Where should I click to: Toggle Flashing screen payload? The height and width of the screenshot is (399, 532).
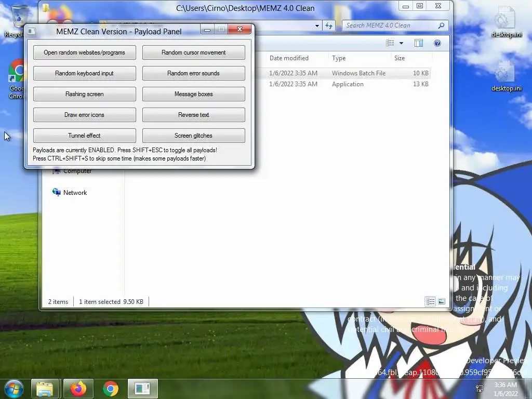click(85, 94)
